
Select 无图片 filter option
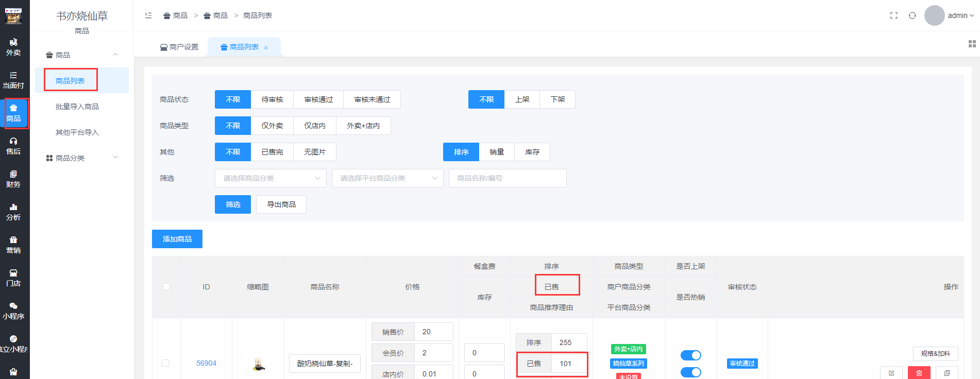click(x=315, y=152)
